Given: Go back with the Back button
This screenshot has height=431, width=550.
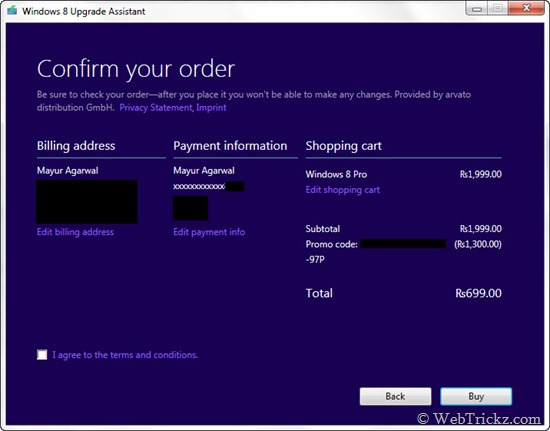Looking at the screenshot, I should 395,396.
